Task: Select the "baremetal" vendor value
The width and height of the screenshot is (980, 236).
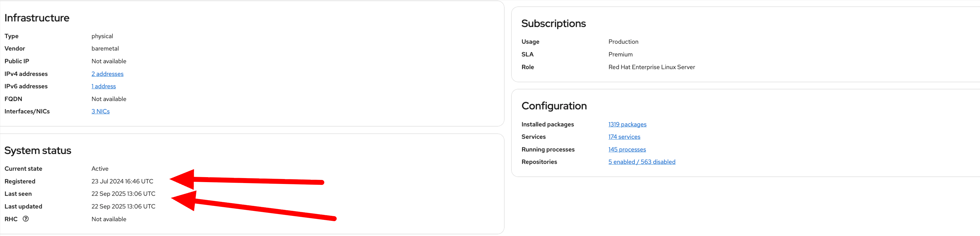Action: tap(105, 48)
